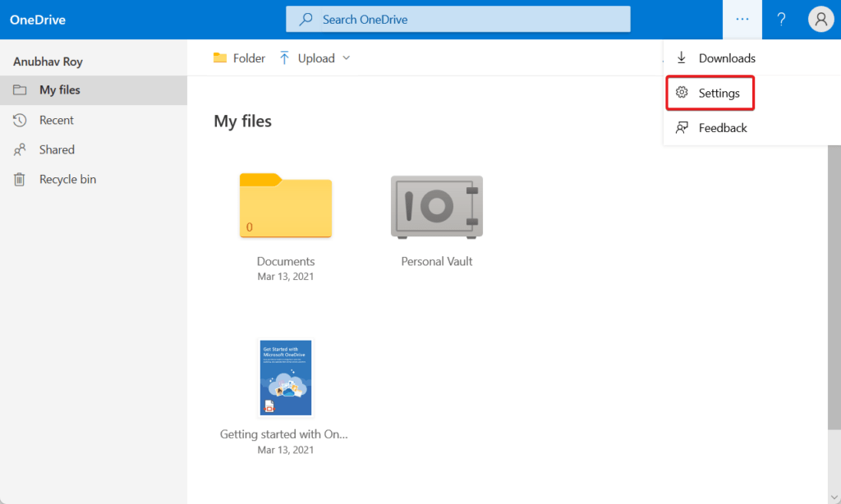Choose Feedback from the menu
Image resolution: width=841 pixels, height=504 pixels.
(723, 127)
